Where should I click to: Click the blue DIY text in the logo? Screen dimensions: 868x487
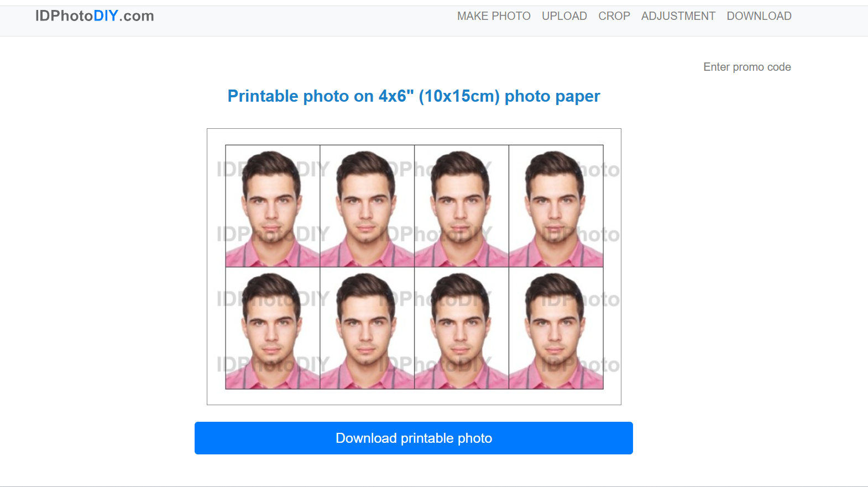[x=106, y=16]
